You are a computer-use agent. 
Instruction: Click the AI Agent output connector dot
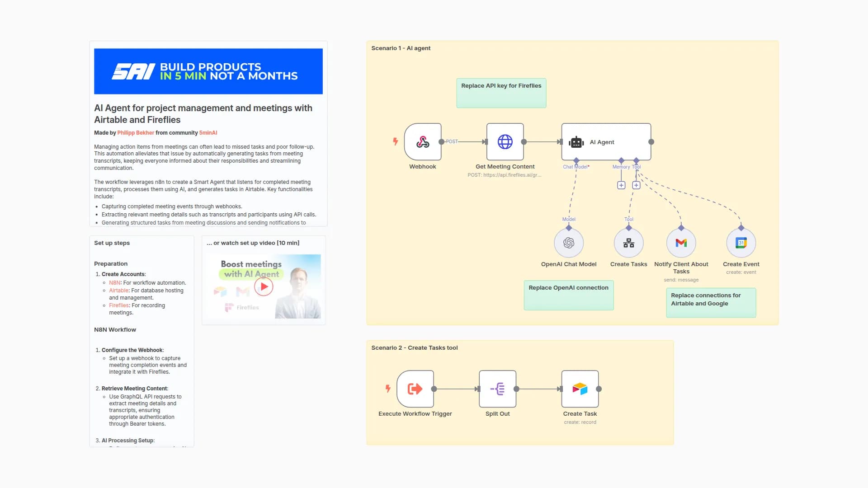(x=651, y=142)
